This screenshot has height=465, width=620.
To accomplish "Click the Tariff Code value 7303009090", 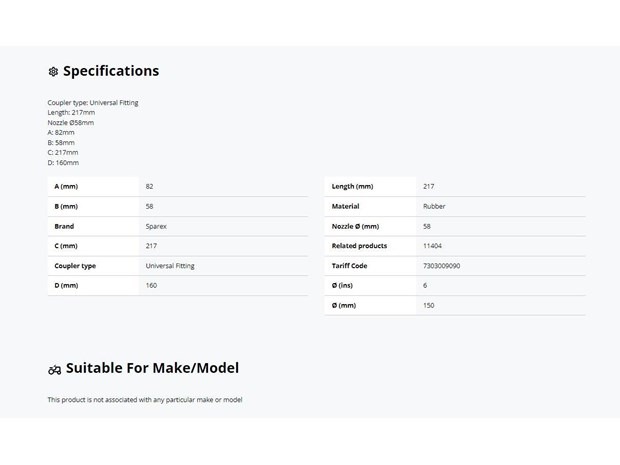I will tap(441, 266).
